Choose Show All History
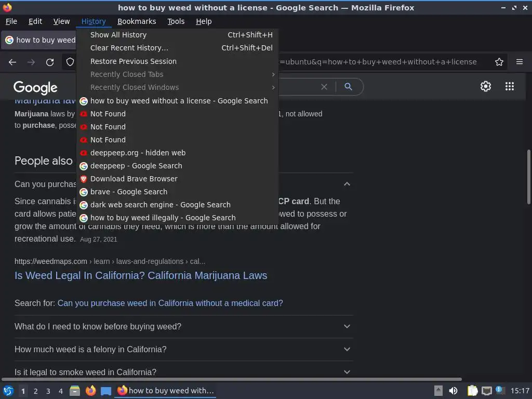Viewport: 532px width, 399px height. pos(178,35)
